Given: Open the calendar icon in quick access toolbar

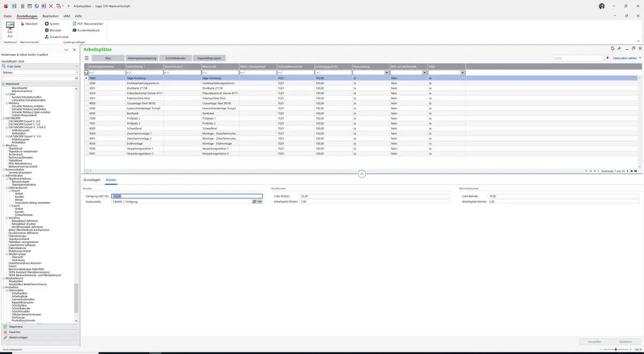Looking at the screenshot, I should click(x=29, y=5).
